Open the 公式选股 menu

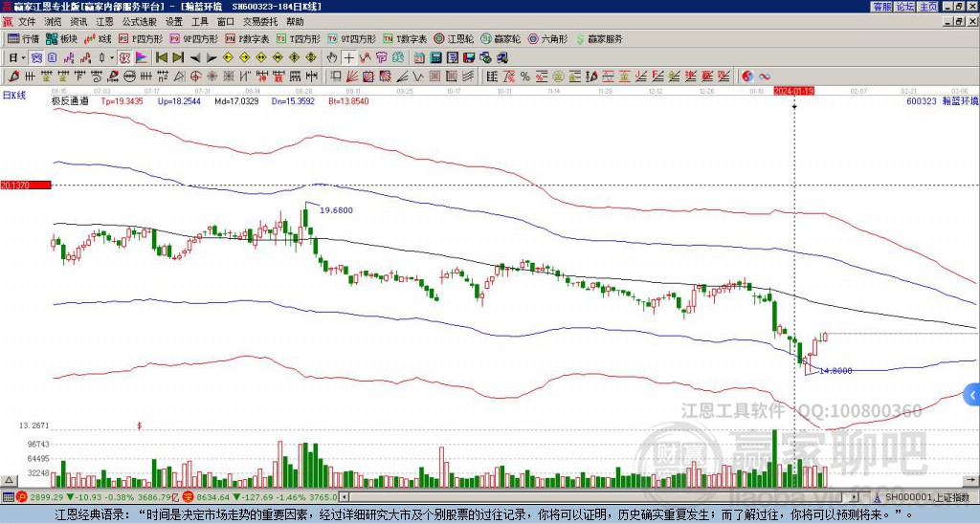tap(140, 22)
